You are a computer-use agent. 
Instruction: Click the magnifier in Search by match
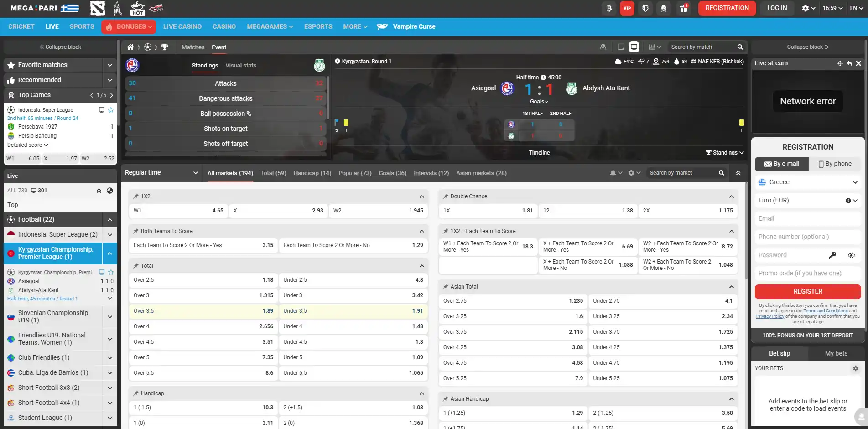[740, 47]
